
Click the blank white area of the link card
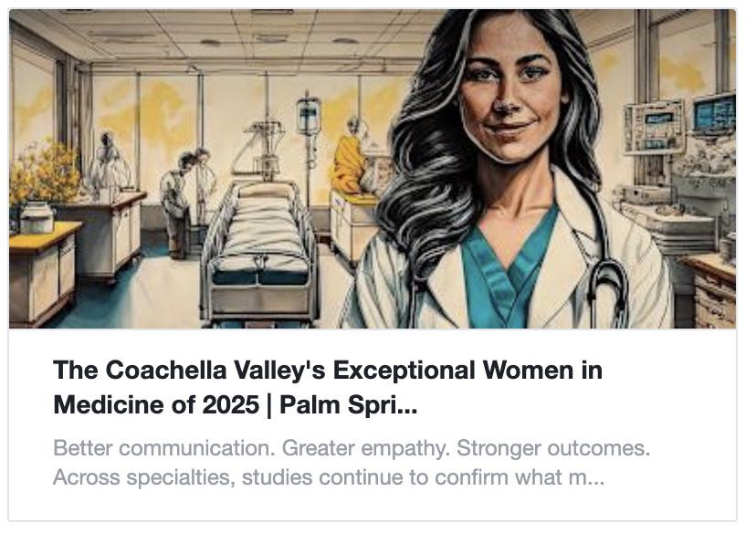(676, 402)
